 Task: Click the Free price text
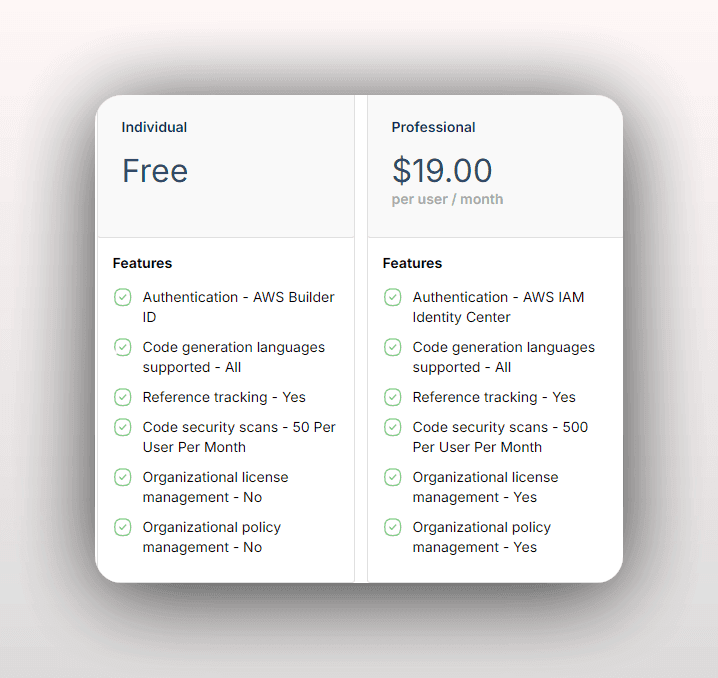pyautogui.click(x=155, y=171)
